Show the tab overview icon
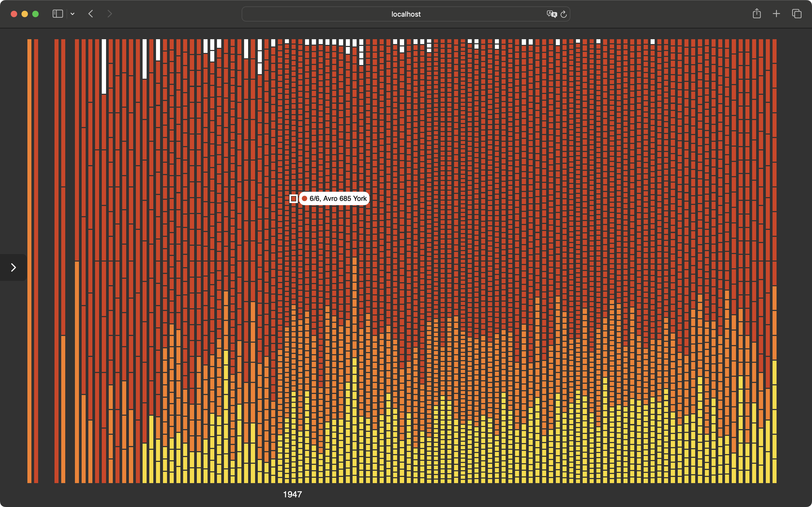This screenshot has height=507, width=812. click(797, 14)
